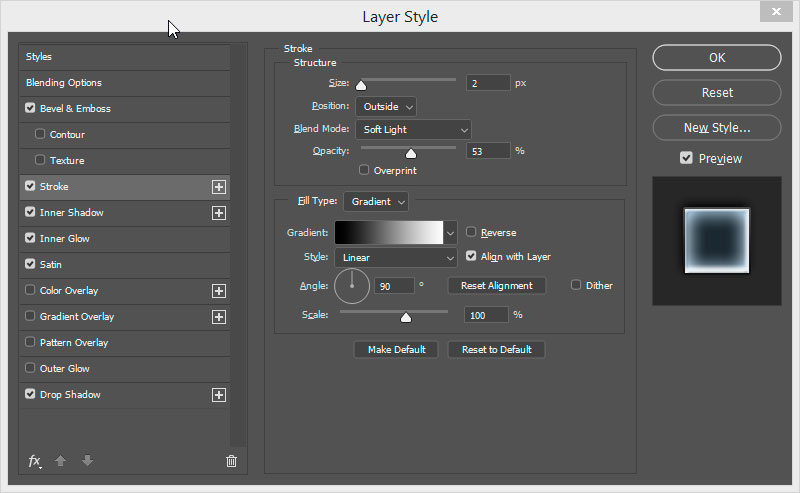Open the fx effects menu
The width and height of the screenshot is (800, 493).
35,461
